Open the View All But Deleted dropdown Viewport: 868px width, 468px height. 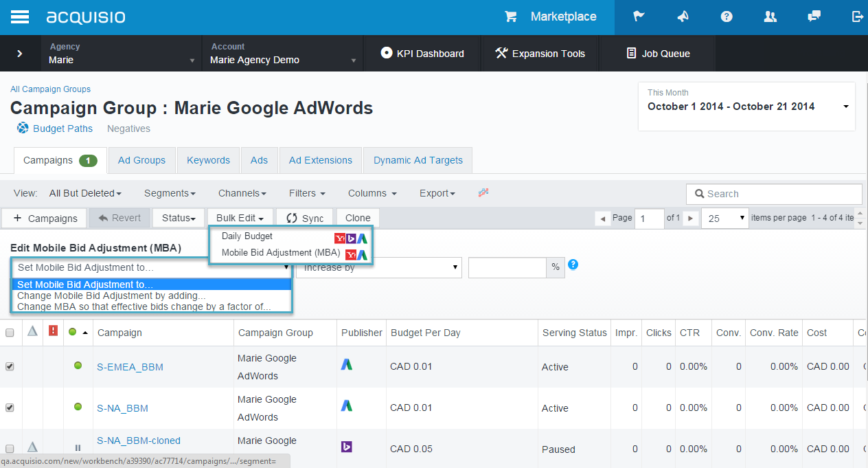pyautogui.click(x=85, y=193)
